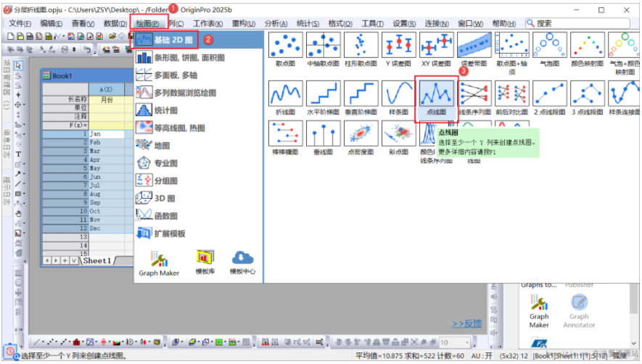Select the Dec cell in row 12
This screenshot has height=364, width=642.
click(x=107, y=228)
